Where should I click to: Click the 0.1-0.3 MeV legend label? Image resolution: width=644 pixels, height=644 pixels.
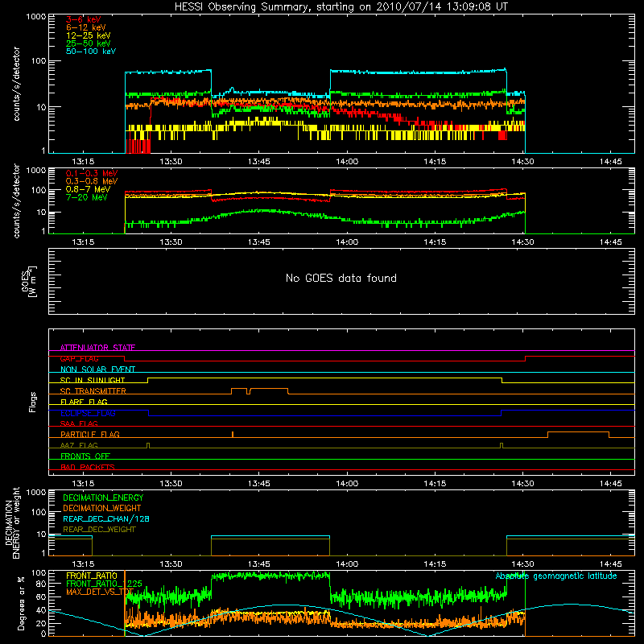tap(92, 174)
